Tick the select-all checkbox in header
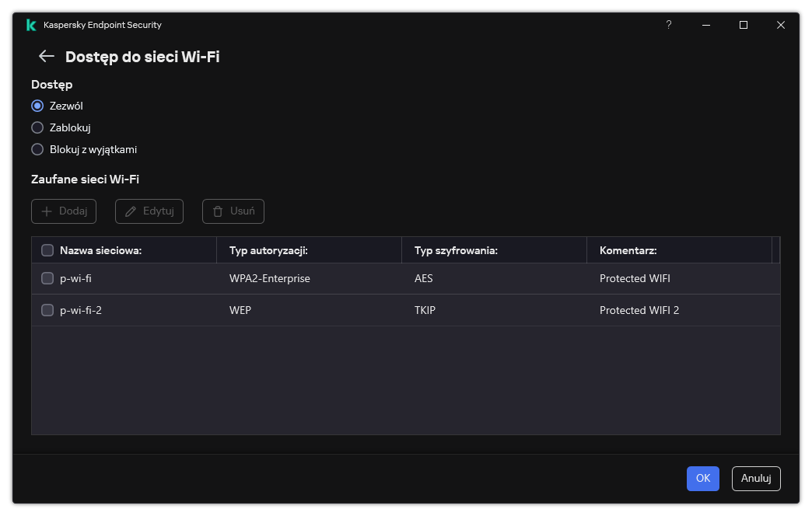This screenshot has width=812, height=516. 47,250
